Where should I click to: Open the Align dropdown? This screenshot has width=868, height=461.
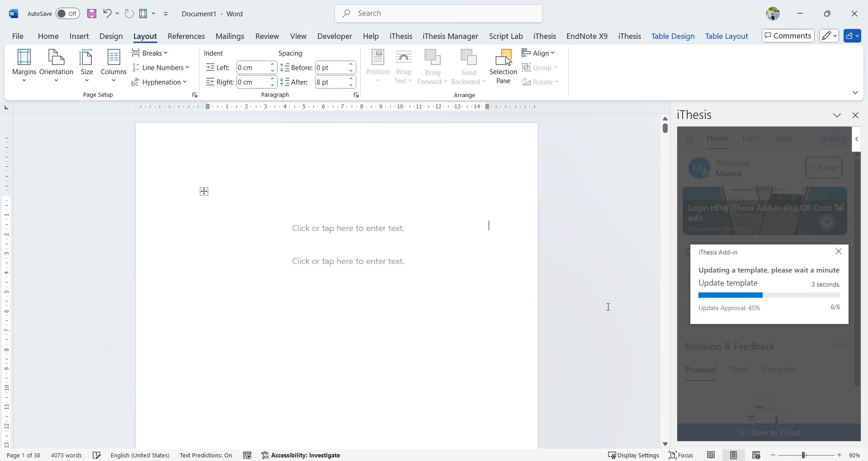click(x=538, y=53)
